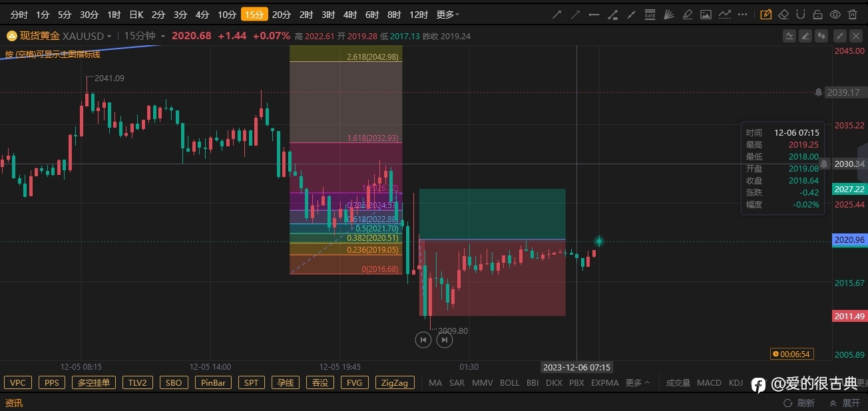Toggle the TLV2 indicator
868x411 pixels.
[x=138, y=382]
